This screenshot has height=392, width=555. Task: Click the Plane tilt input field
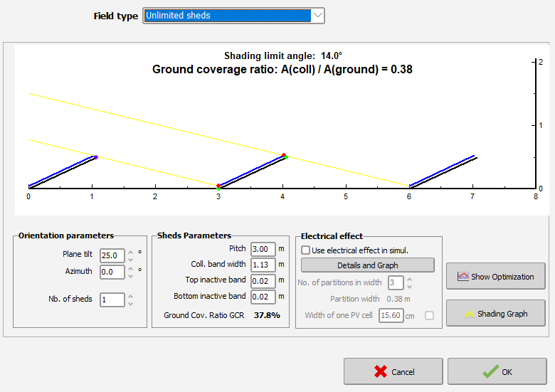coord(112,255)
